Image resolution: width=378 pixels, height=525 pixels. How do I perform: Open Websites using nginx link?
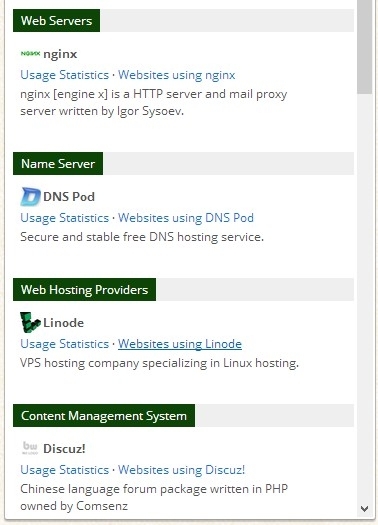pyautogui.click(x=176, y=75)
